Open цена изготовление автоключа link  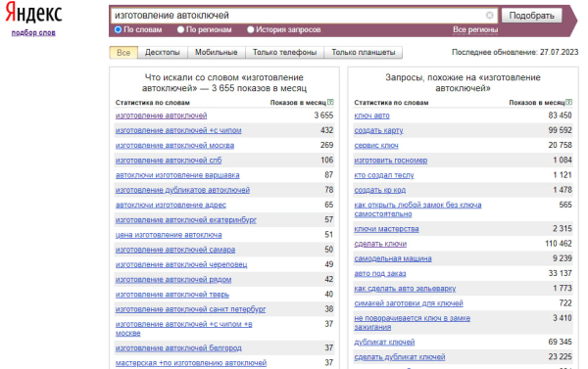tap(169, 235)
